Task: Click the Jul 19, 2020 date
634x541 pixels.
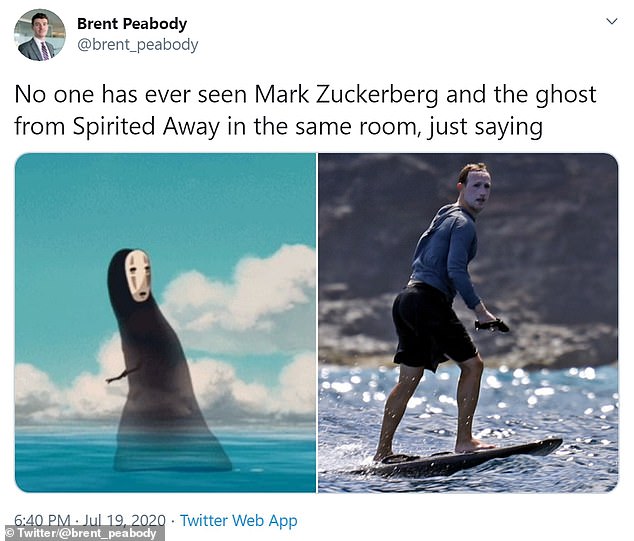Action: [124, 520]
